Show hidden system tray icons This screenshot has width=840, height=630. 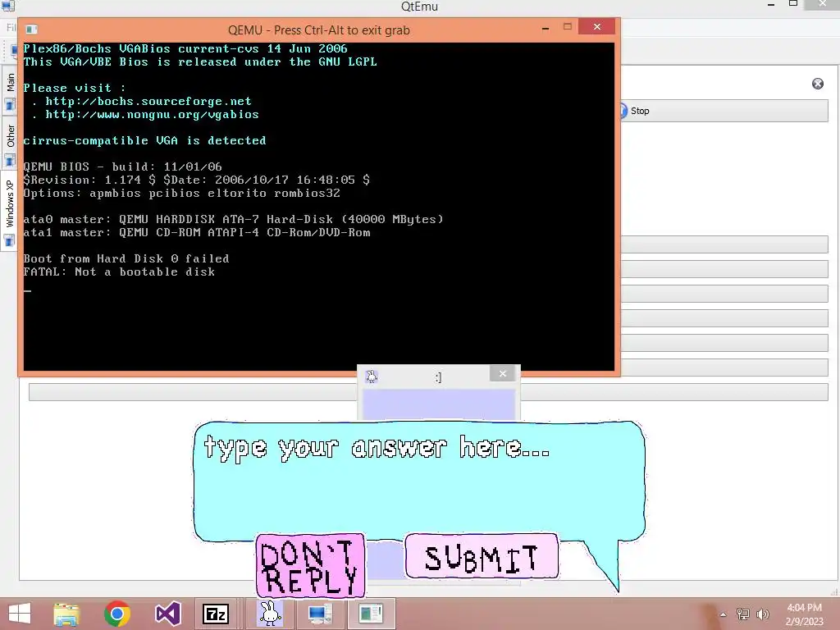(724, 614)
